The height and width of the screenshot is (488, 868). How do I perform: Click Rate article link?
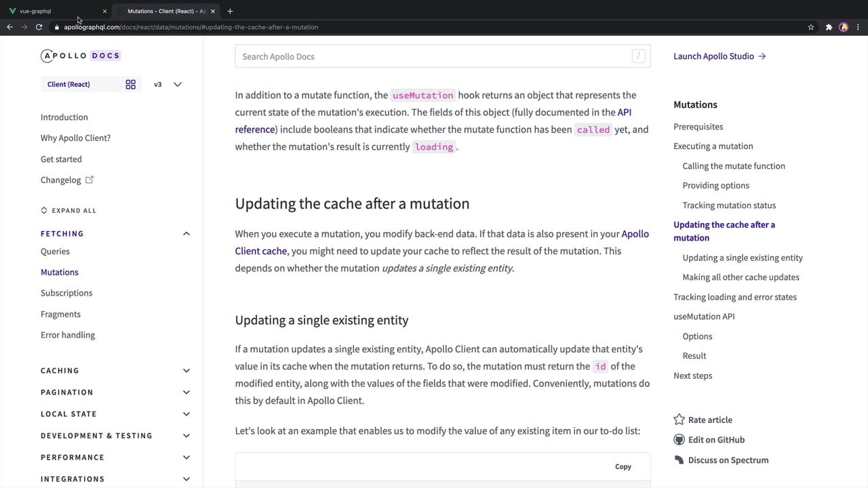click(710, 420)
